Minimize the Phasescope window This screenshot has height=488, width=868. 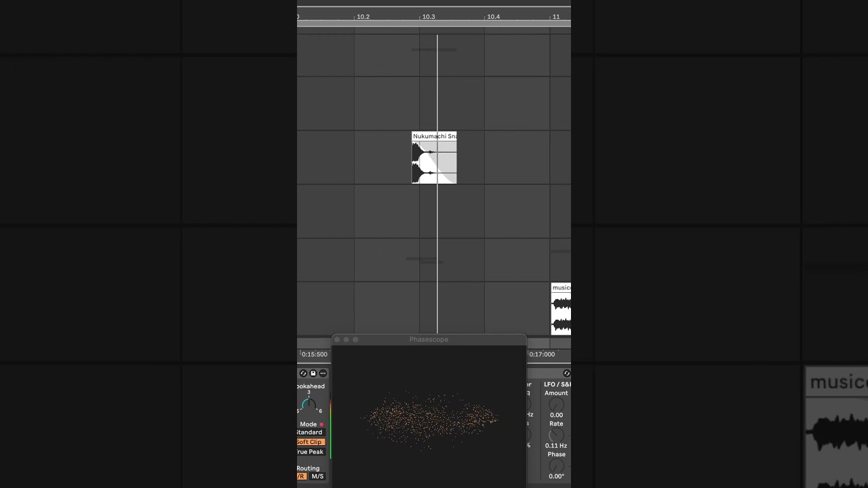(346, 340)
